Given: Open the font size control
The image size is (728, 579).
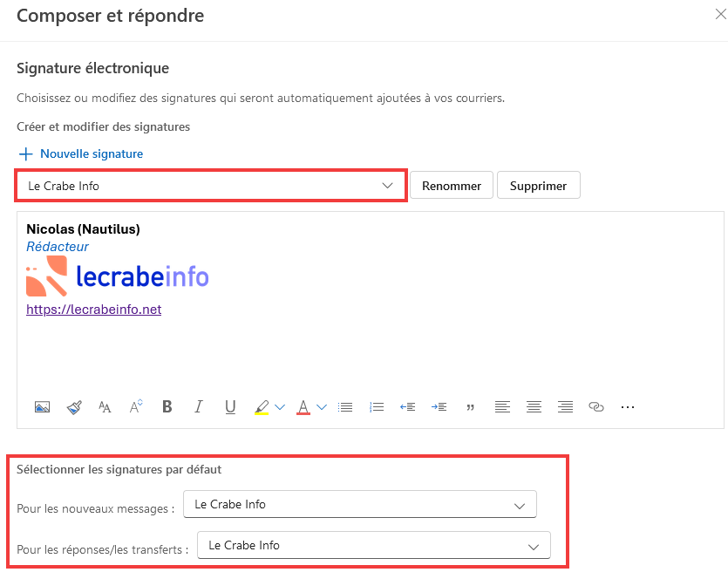Looking at the screenshot, I should pyautogui.click(x=105, y=407).
